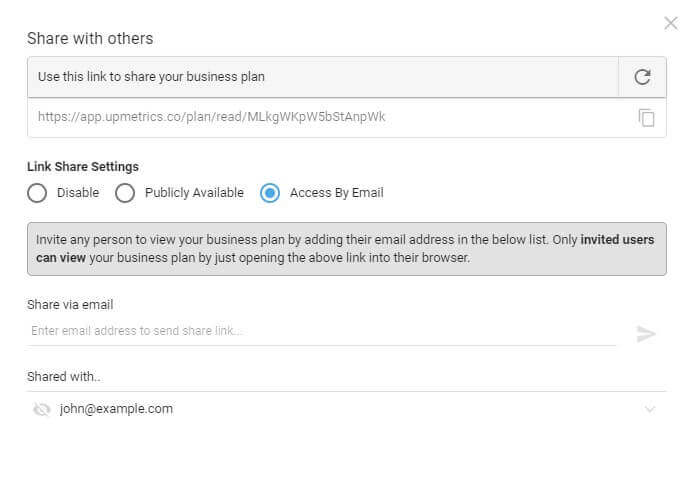
Task: Regenerate the share link with refresh icon
Action: click(x=642, y=77)
